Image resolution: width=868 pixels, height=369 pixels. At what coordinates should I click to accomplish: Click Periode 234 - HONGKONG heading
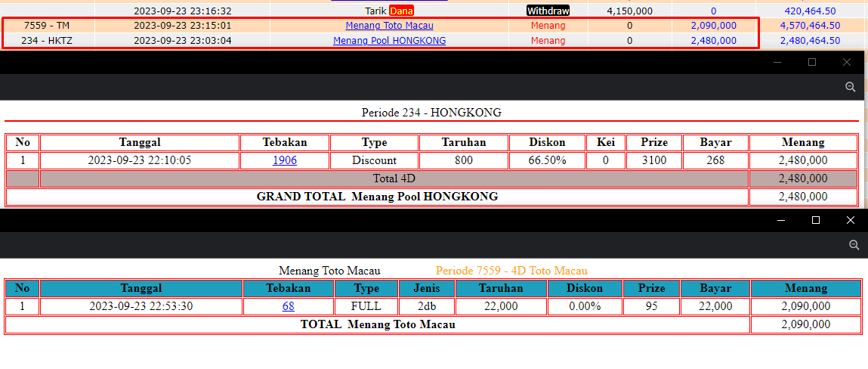pyautogui.click(x=431, y=113)
